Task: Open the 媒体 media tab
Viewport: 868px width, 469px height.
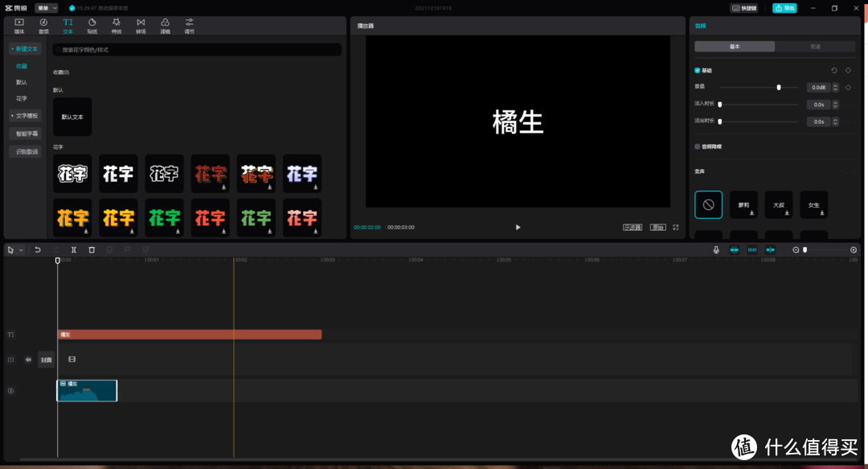Action: 19,26
